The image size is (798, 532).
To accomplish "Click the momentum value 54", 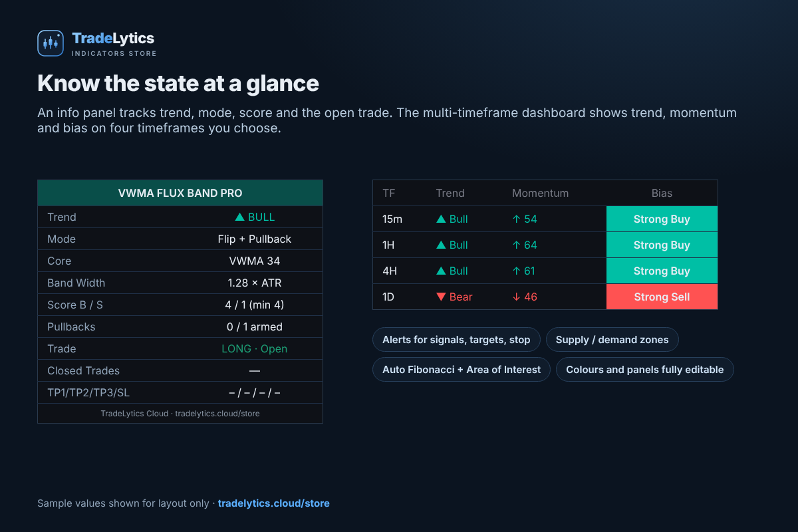I will point(525,219).
